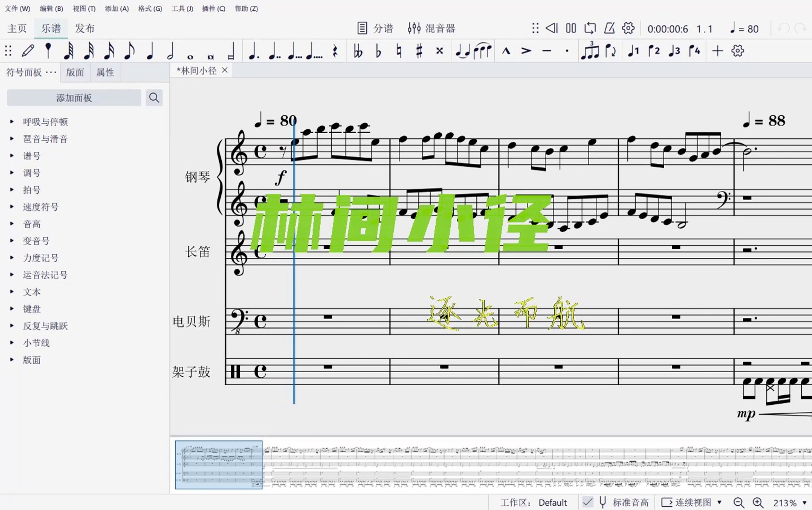Select voice 2 in the note toolbar
The image size is (812, 510).
(x=654, y=51)
